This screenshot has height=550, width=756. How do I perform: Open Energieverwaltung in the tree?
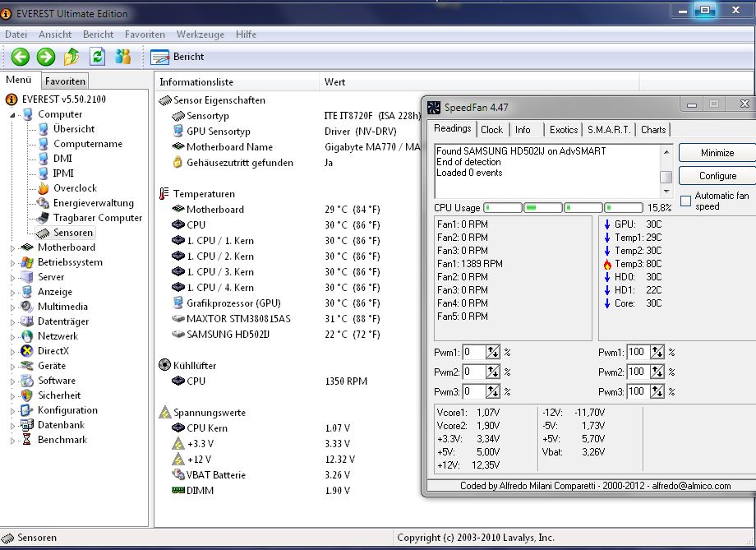[x=94, y=203]
